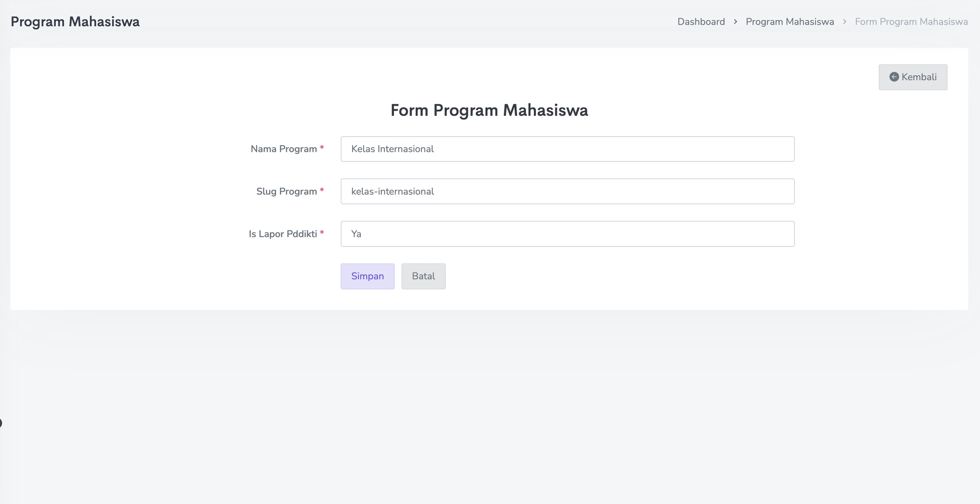Click the chevron after Dashboard breadcrumb

pos(735,22)
